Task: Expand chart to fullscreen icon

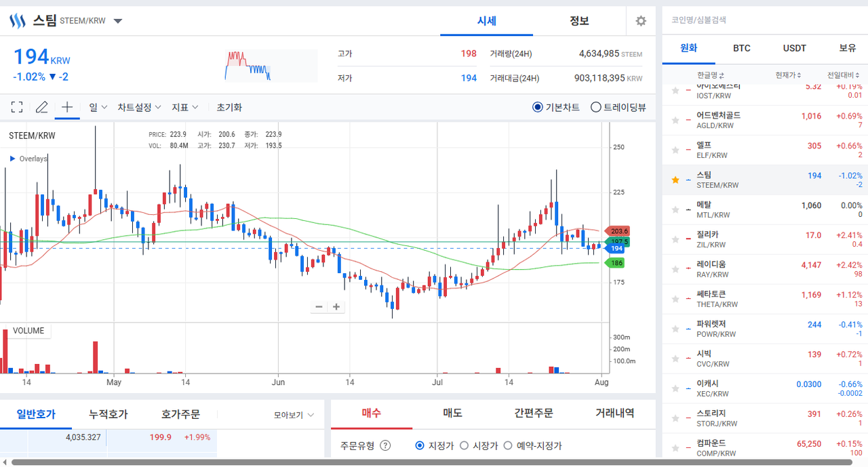Action: [x=17, y=107]
